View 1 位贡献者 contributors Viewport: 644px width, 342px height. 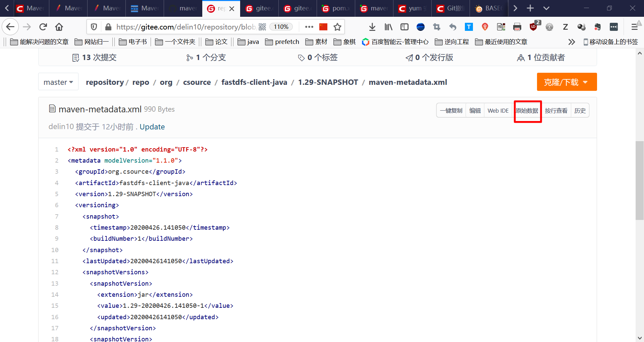[x=541, y=57]
